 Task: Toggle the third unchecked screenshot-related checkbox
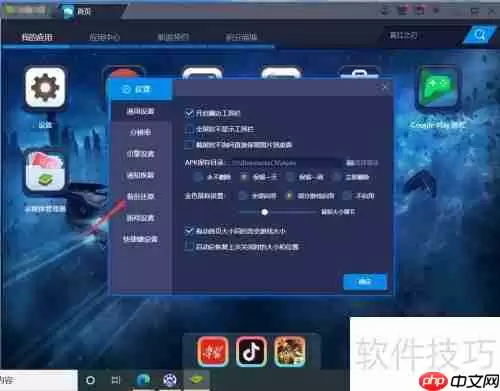[189, 145]
